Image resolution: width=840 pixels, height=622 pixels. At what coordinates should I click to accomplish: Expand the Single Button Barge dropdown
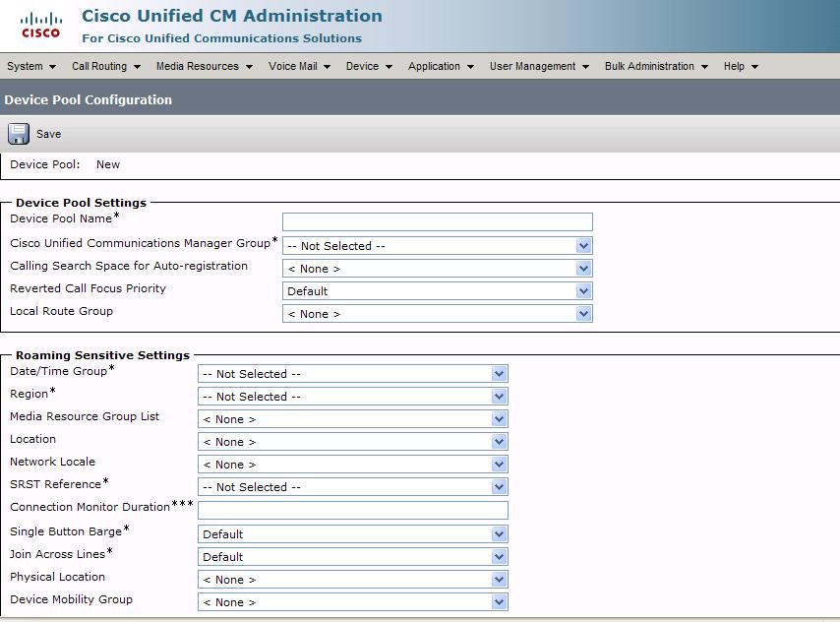tap(500, 533)
